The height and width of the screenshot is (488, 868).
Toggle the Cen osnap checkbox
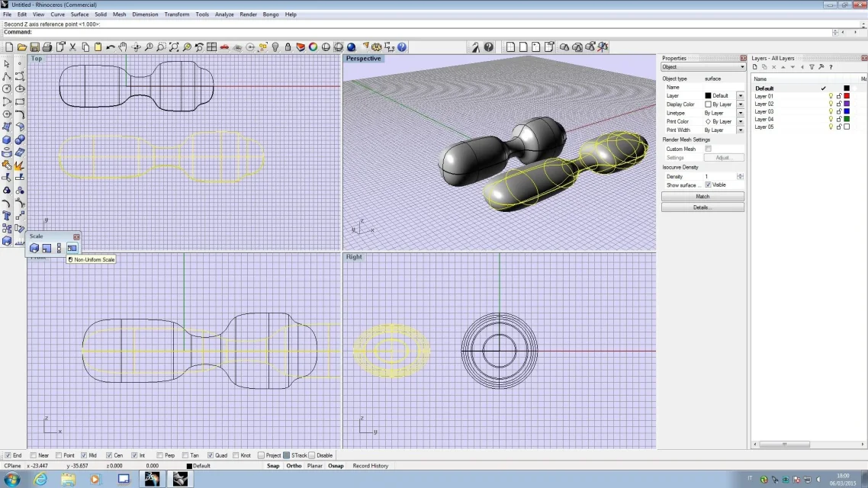click(109, 455)
